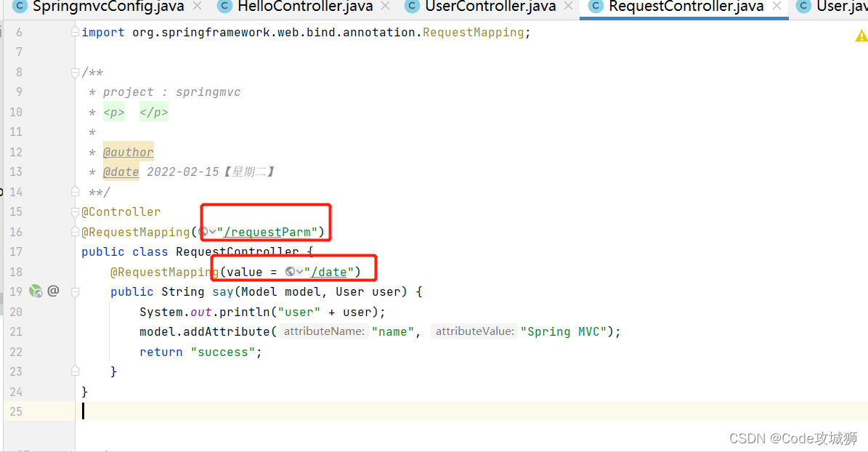Collapse the say method at line 19

point(76,292)
